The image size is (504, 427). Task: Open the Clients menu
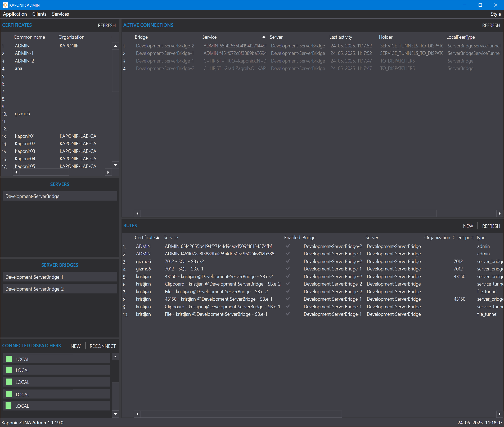point(39,14)
